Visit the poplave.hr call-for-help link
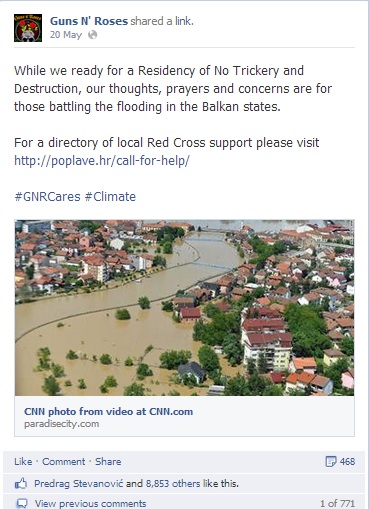This screenshot has height=509, width=369. 102,161
